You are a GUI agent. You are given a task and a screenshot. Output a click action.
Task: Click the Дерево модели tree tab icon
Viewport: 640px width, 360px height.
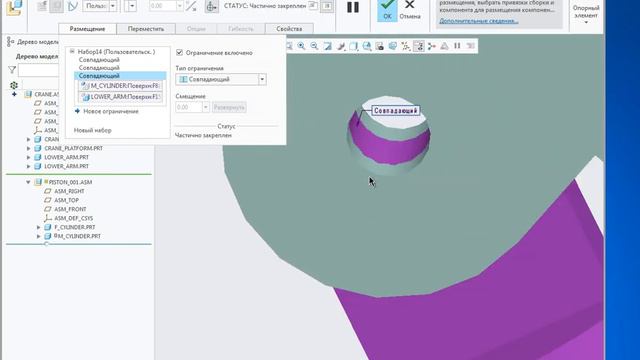point(11,42)
